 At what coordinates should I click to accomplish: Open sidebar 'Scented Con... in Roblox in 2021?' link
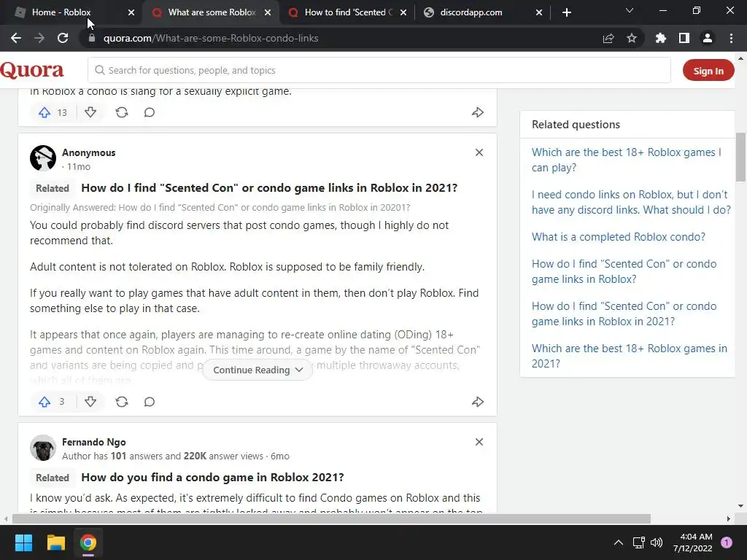tap(624, 314)
